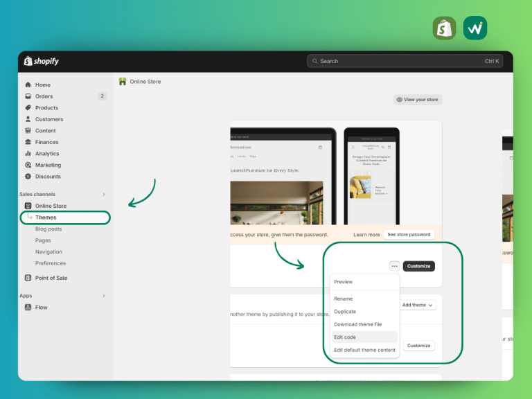The width and height of the screenshot is (532, 399).
Task: Click the Flow app icon
Action: 28,308
